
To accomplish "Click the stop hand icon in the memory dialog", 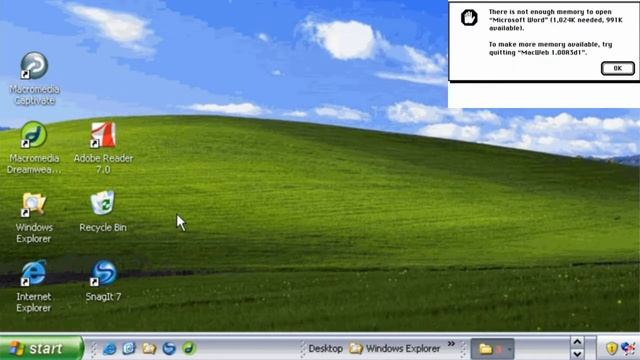I will point(469,18).
